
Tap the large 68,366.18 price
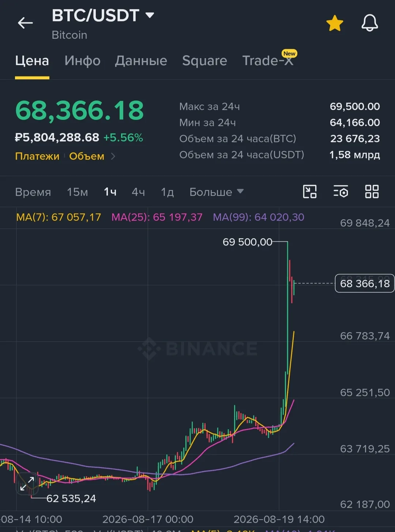point(79,110)
